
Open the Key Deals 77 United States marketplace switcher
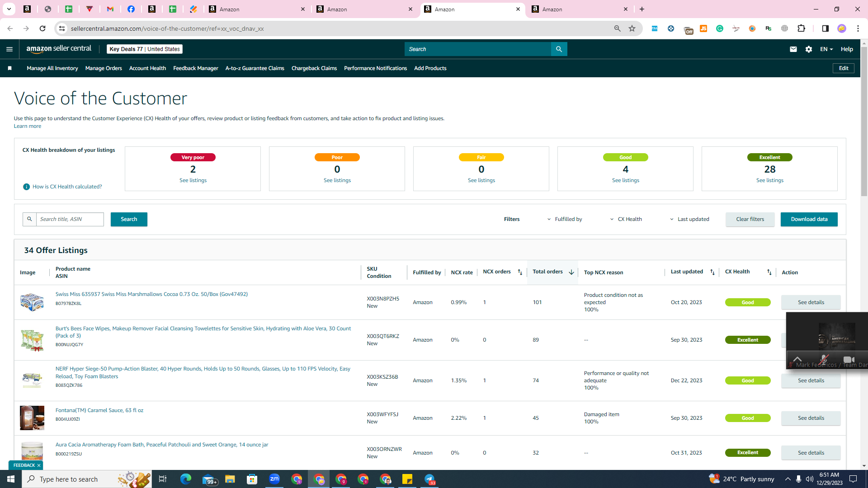(x=145, y=49)
